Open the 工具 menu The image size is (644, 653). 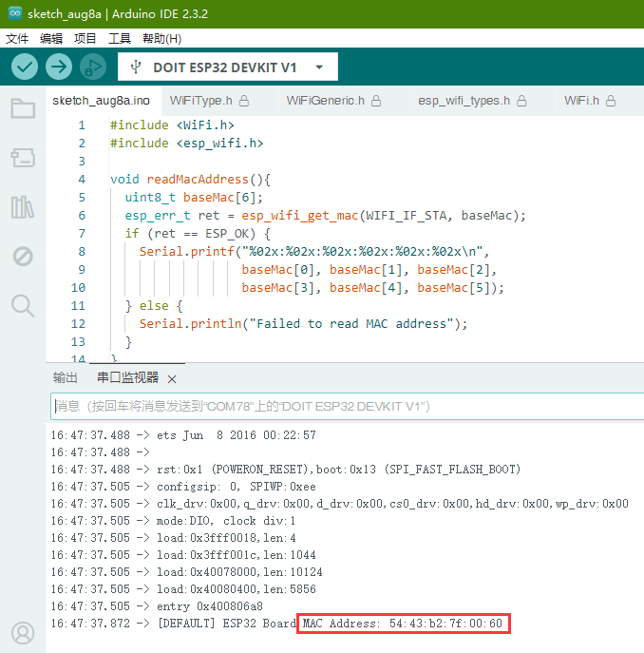click(x=120, y=39)
